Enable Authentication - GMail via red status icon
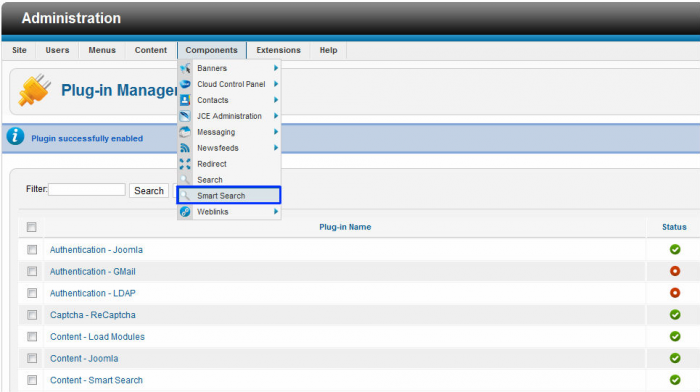 tap(675, 271)
